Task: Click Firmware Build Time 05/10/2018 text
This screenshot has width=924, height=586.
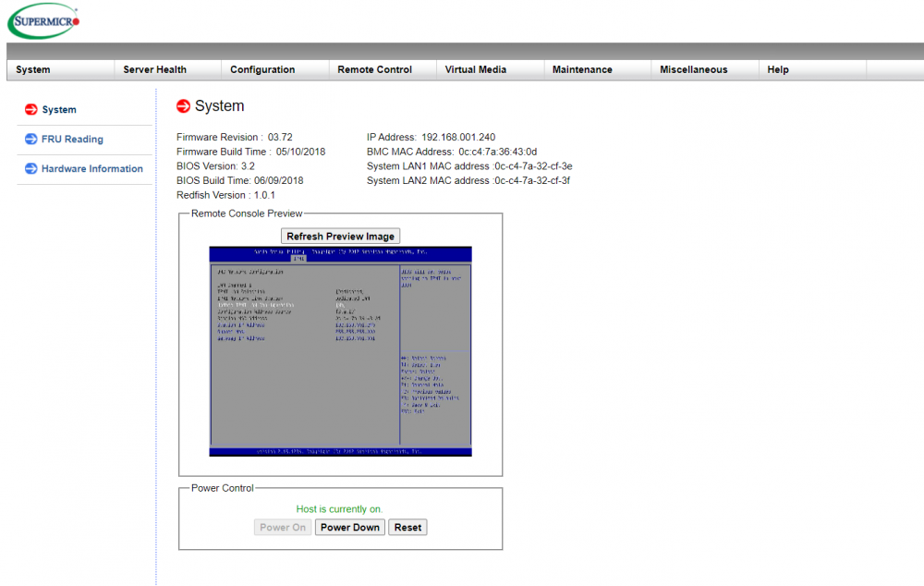Action: tap(251, 152)
